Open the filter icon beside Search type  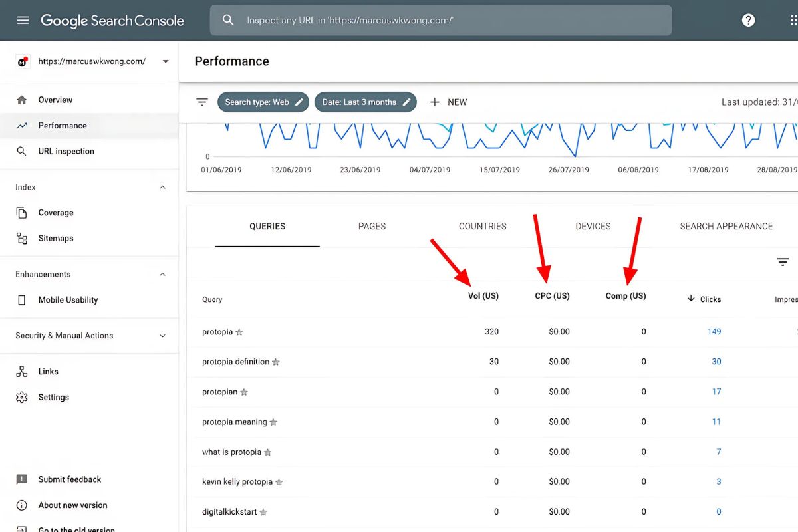pyautogui.click(x=202, y=102)
